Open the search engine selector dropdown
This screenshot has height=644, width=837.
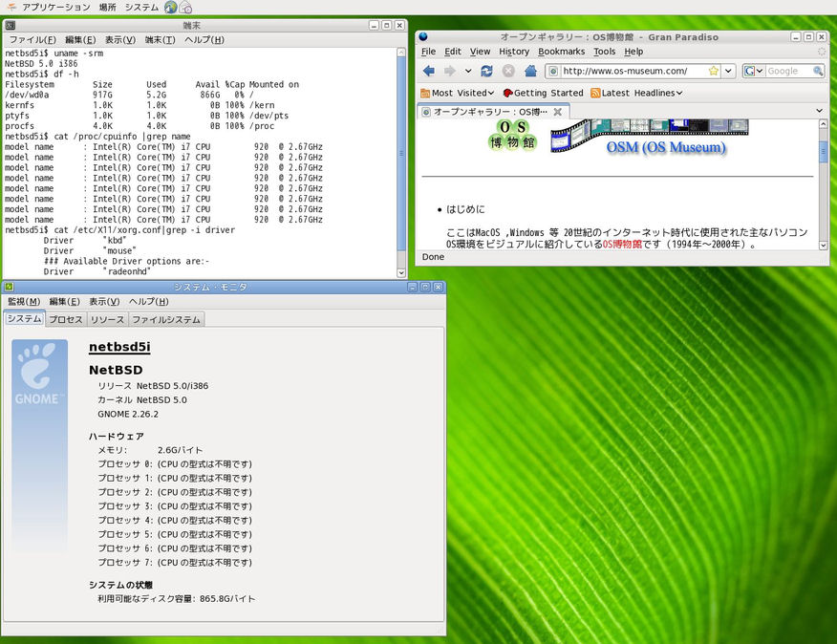(x=760, y=71)
